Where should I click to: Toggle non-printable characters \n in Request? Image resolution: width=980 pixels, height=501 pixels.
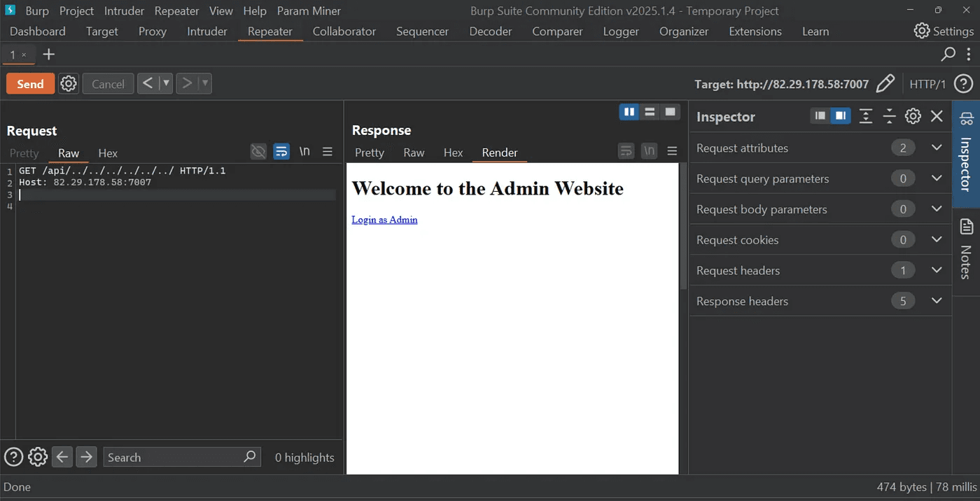click(304, 152)
